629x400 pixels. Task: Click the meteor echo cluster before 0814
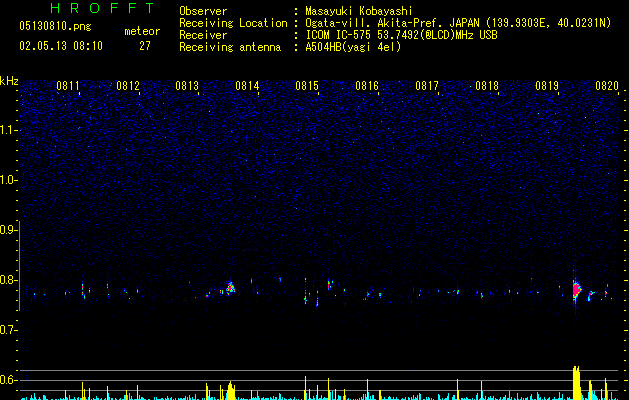click(x=230, y=288)
